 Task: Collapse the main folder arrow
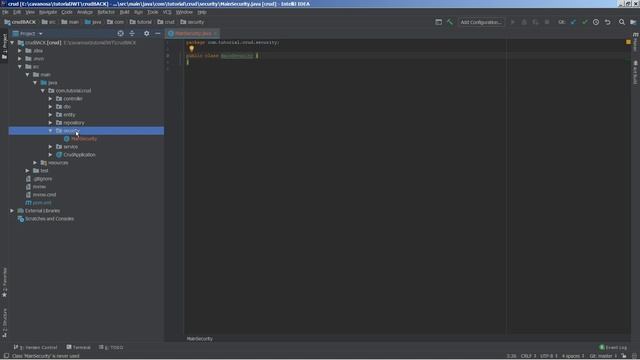28,75
